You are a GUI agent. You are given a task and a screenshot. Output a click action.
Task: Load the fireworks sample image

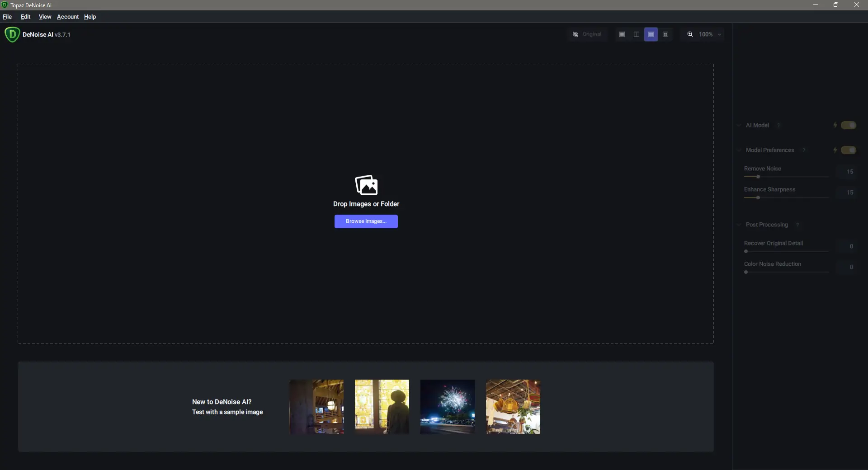(x=448, y=407)
